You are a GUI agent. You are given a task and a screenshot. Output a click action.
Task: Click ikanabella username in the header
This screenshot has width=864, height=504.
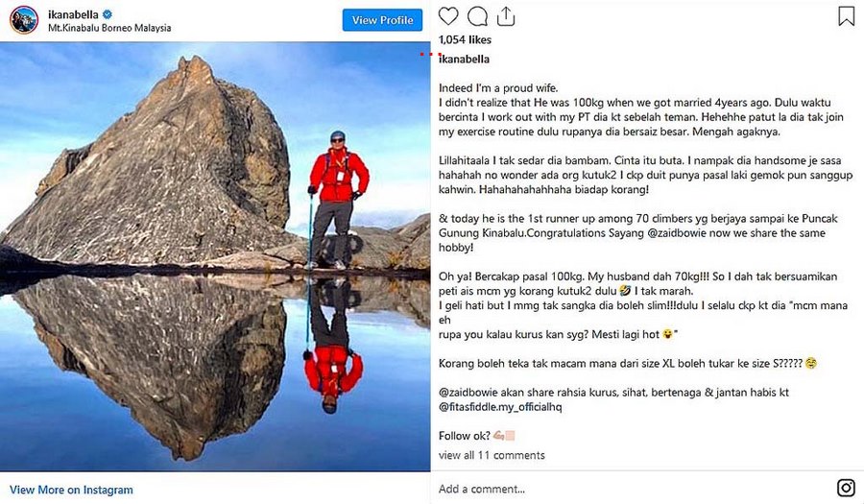(x=74, y=14)
